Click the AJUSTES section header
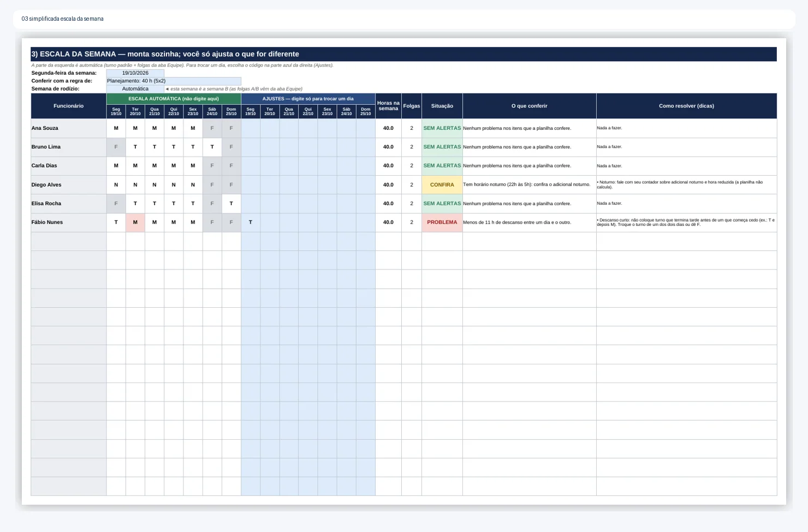This screenshot has height=532, width=808. (308, 99)
